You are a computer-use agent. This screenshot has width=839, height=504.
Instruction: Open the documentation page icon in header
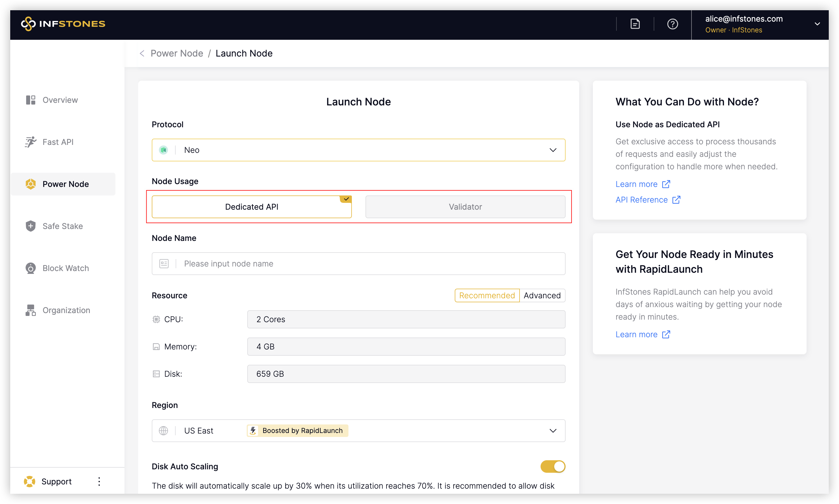(x=635, y=24)
